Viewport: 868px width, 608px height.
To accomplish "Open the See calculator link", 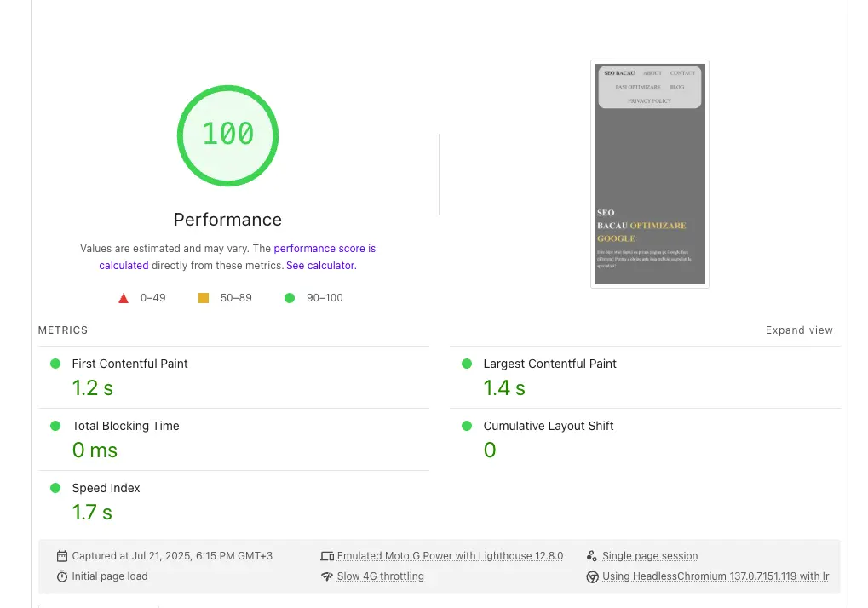I will (320, 266).
